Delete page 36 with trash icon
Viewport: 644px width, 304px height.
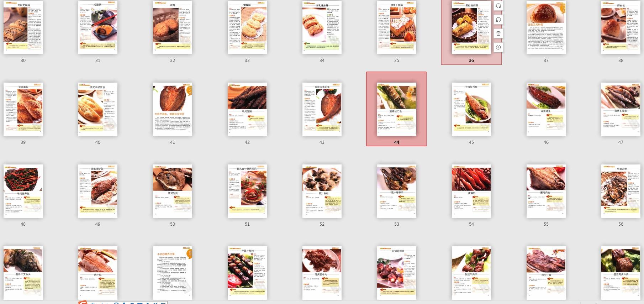498,33
